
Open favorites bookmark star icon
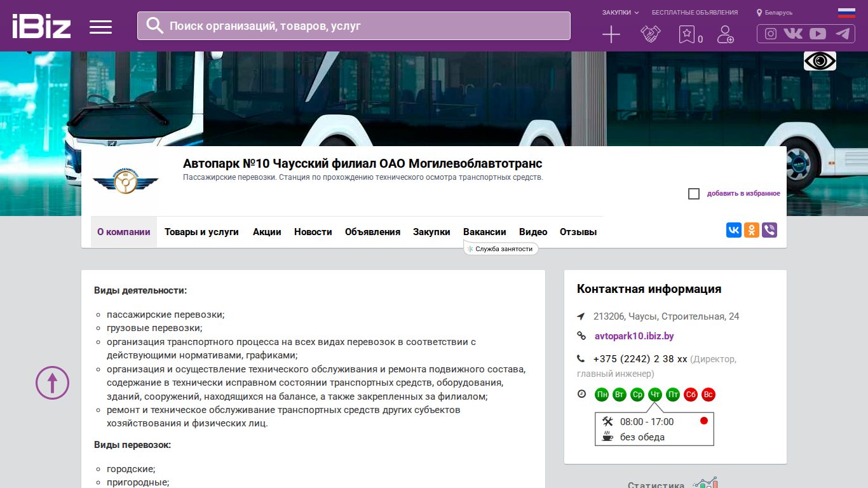tap(687, 34)
